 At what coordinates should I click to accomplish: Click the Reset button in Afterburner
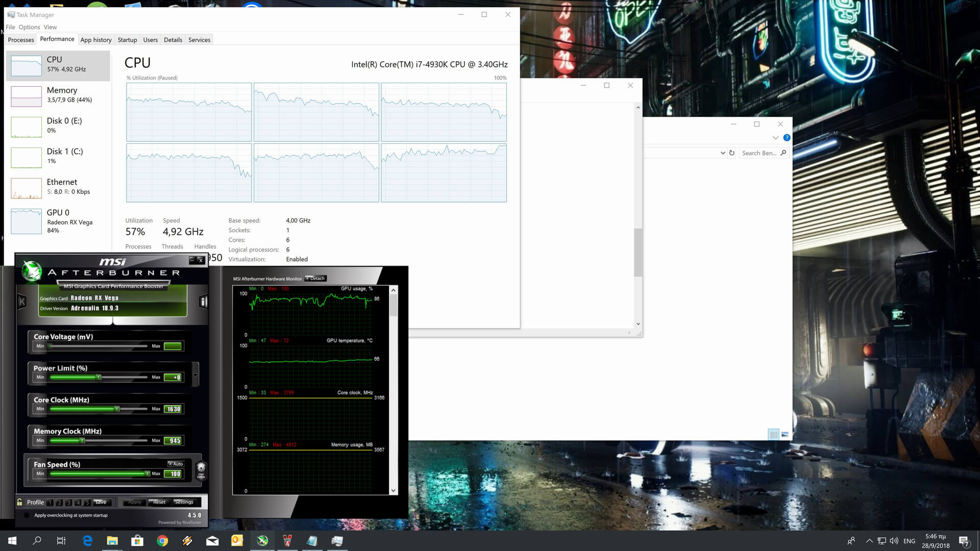coord(159,502)
